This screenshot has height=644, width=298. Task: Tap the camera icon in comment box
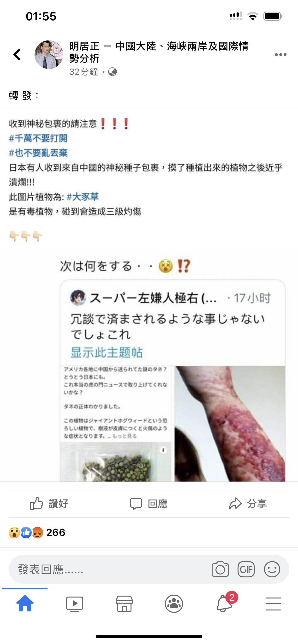[x=220, y=569]
